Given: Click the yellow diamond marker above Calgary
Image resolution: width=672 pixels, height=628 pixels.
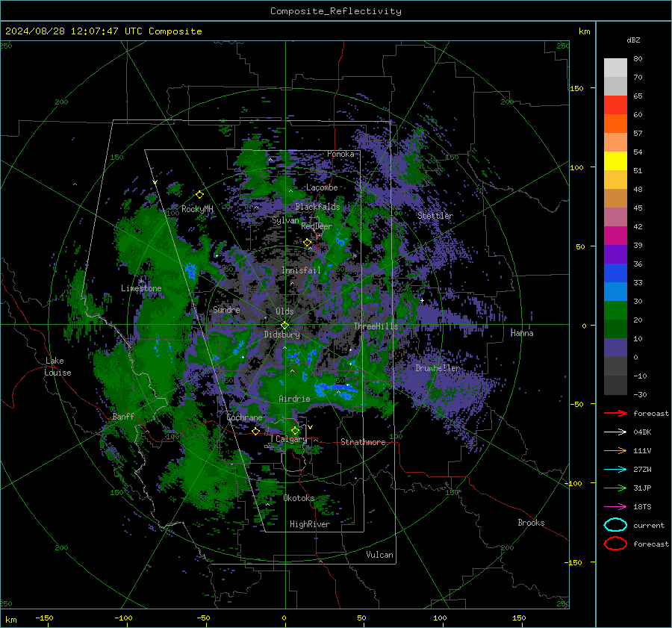Looking at the screenshot, I should 295,430.
